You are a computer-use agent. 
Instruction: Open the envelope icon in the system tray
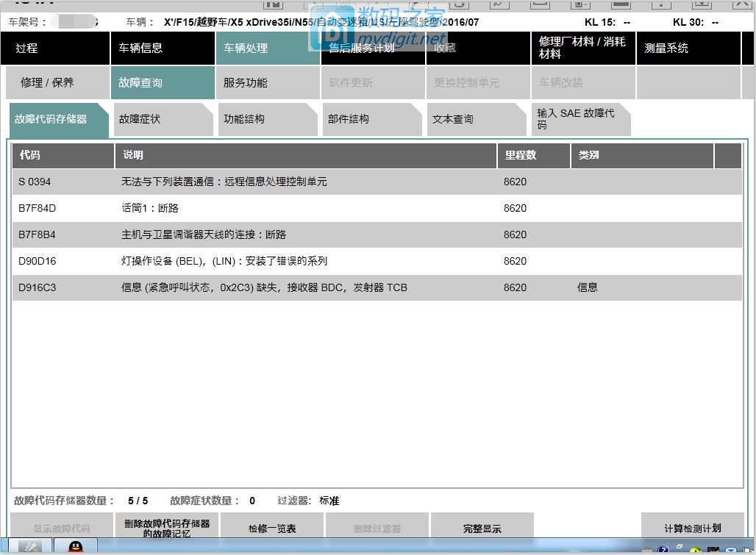click(746, 551)
